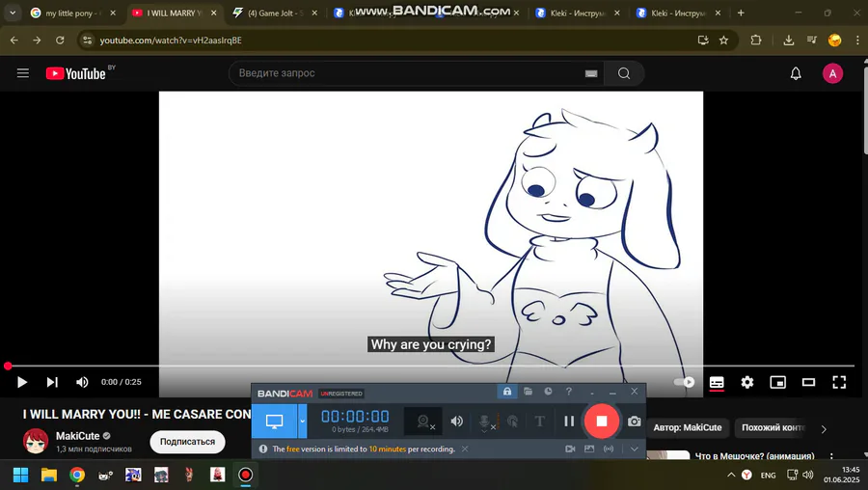Image resolution: width=868 pixels, height=490 pixels.
Task: Select the Автор: MakiCute filter chip
Action: 687,427
